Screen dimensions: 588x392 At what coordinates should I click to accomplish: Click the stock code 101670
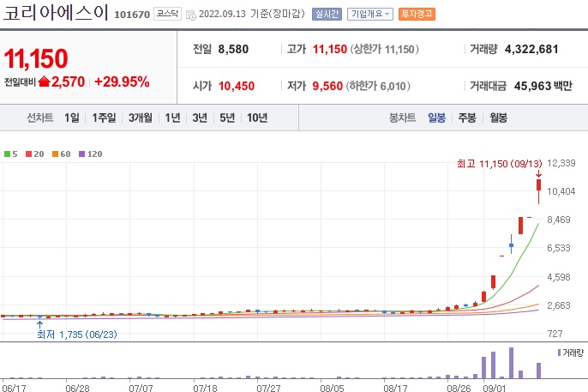(132, 15)
